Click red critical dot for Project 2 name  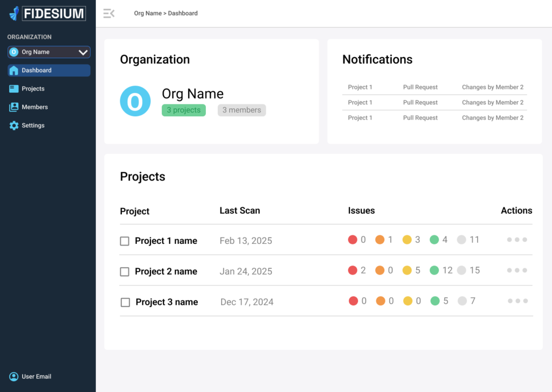click(353, 270)
